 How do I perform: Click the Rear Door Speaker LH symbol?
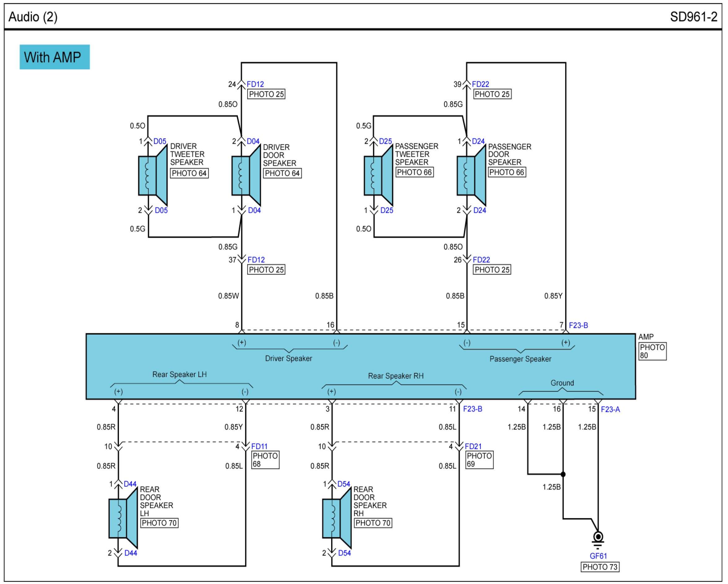(123, 518)
